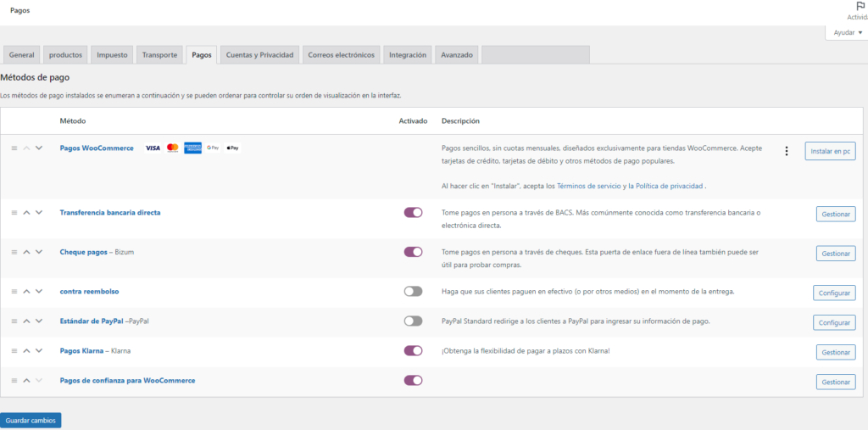Open the Transferencia bancaria directa link
Viewport: 868px width, 430px height.
tap(110, 212)
